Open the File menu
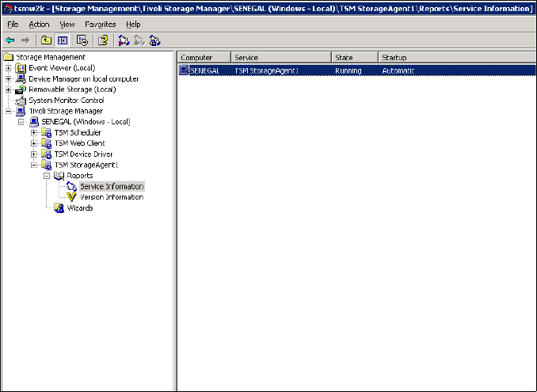The width and height of the screenshot is (537, 392). coord(13,25)
